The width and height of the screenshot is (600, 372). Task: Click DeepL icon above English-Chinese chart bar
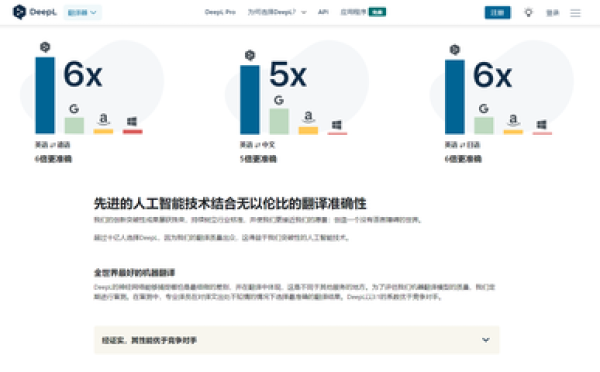250,55
